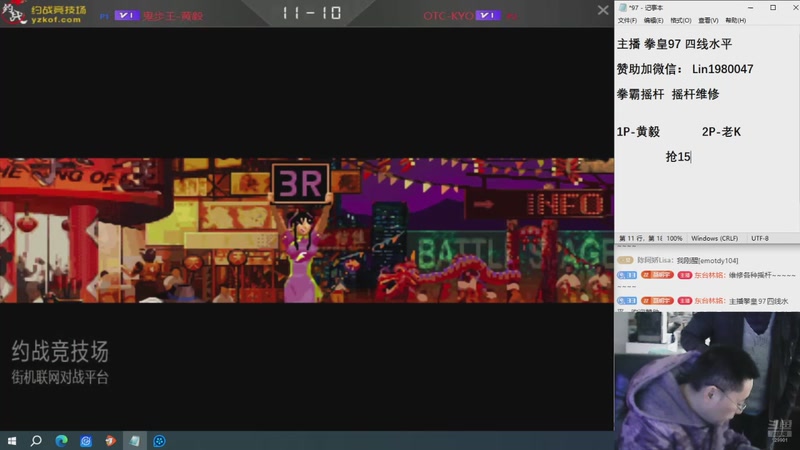Click the yzkof.com logo in the top bar
The image size is (800, 450).
pos(44,14)
